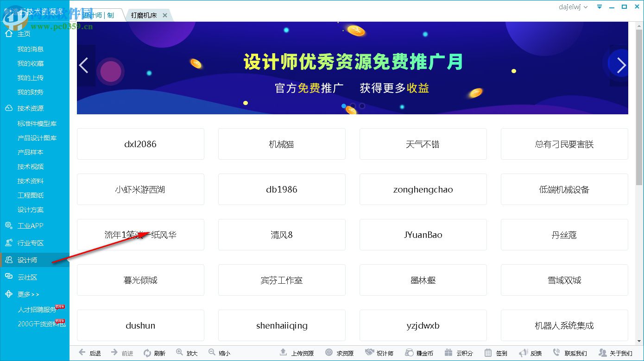Open 设计方案 in sidebar

(31, 210)
